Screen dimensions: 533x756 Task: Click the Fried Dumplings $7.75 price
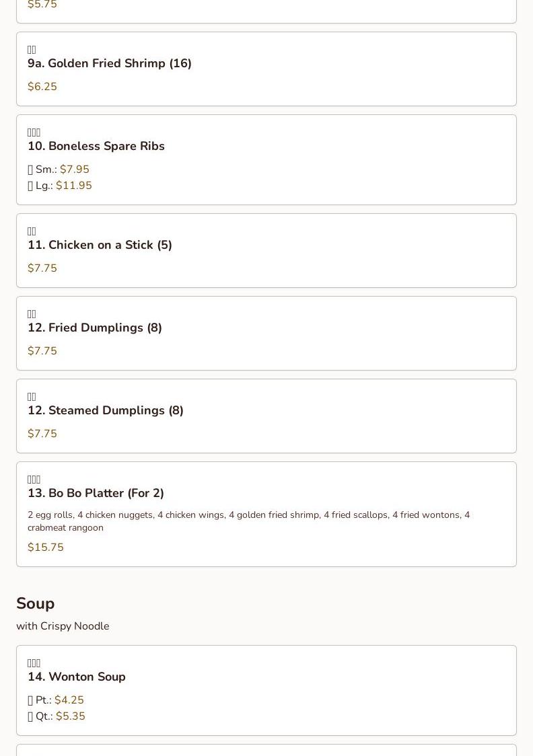42,351
